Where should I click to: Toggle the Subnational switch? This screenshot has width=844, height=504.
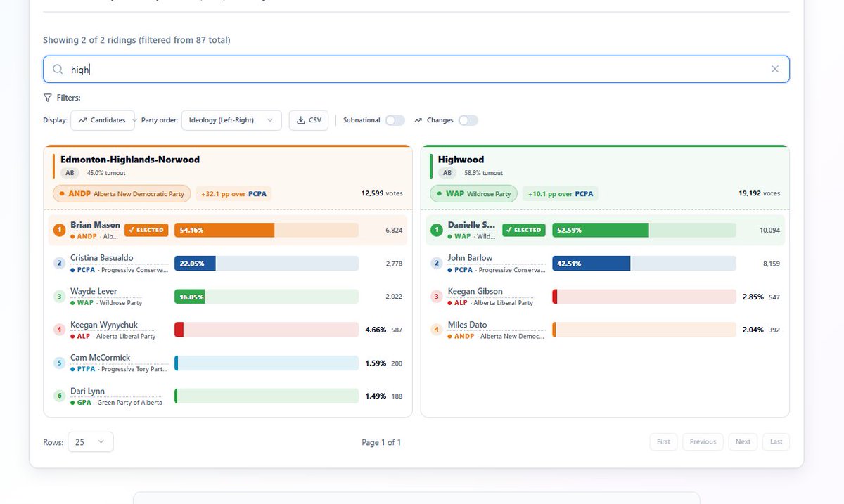[395, 120]
